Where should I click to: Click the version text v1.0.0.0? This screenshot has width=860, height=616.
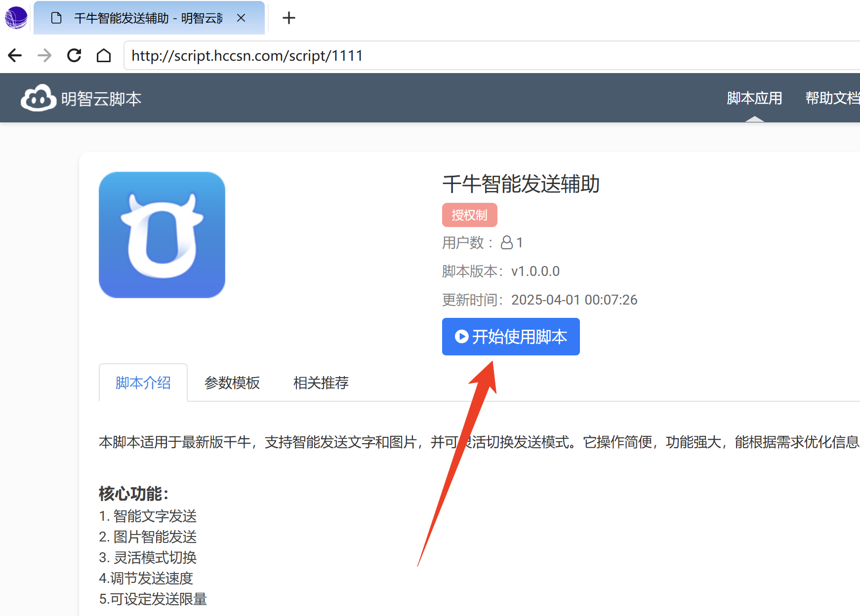535,271
